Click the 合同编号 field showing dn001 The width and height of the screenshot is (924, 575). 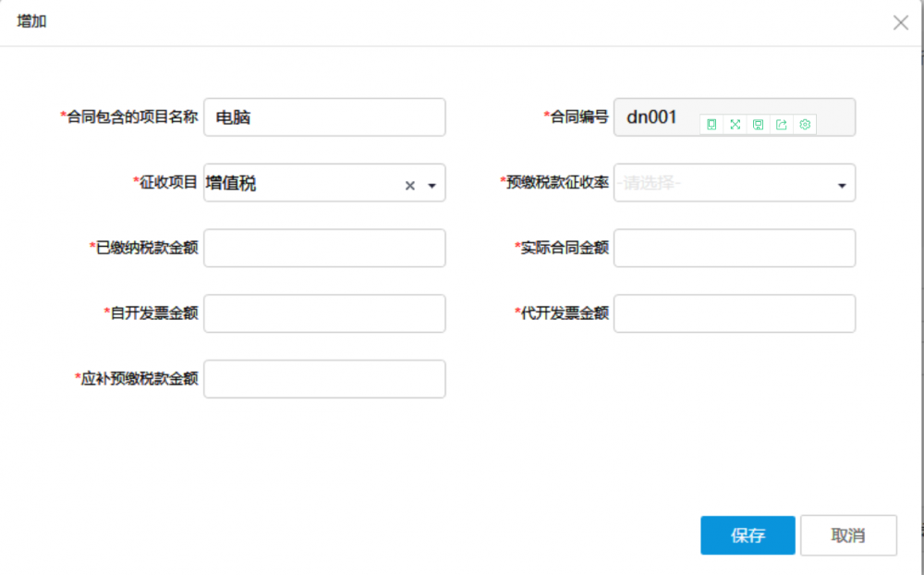(658, 117)
